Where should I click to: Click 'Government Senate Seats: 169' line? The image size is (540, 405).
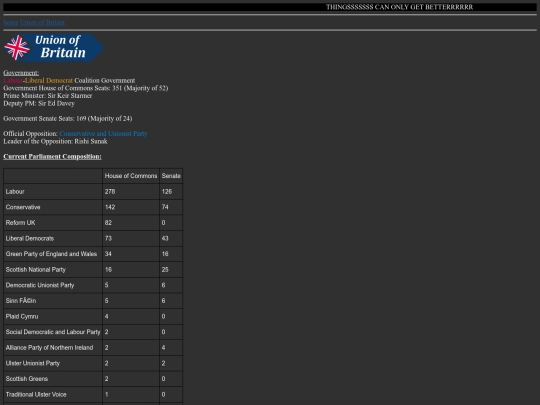click(68, 118)
